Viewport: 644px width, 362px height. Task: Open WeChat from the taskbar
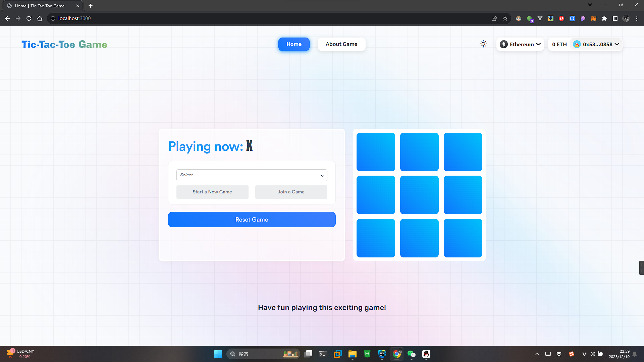(412, 354)
